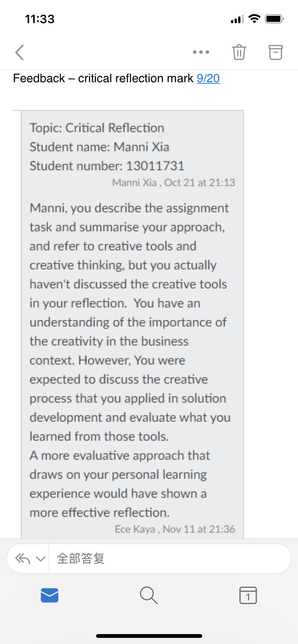298x644 pixels.
Task: Tap the cellular signal bars
Action: 237,19
